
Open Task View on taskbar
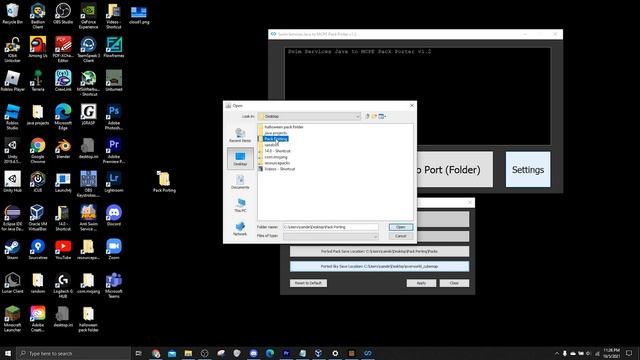pos(138,353)
